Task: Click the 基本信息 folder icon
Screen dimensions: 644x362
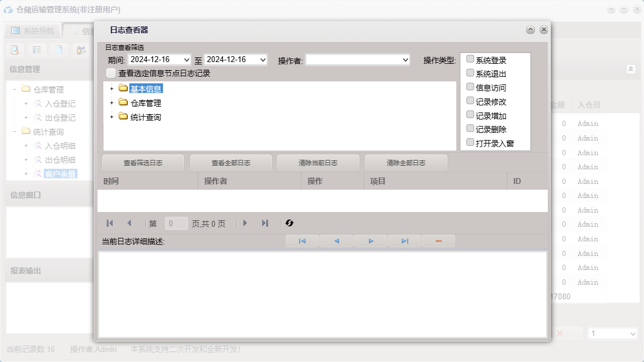Action: tap(123, 88)
